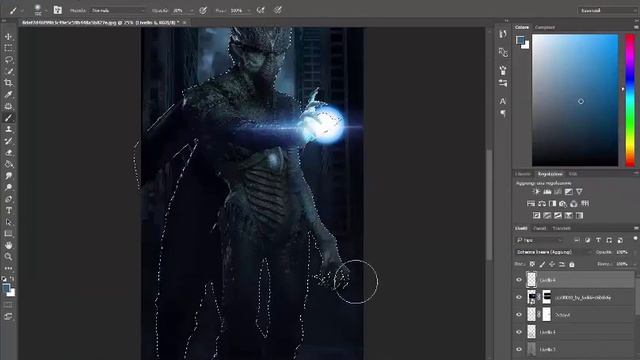Open the extra tools ellipsis

click(x=8, y=268)
